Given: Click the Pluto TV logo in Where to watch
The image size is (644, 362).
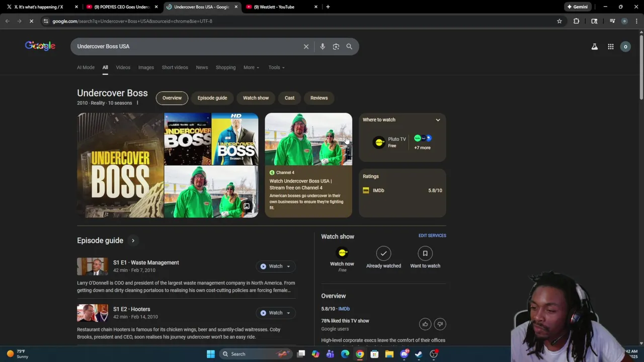Looking at the screenshot, I should point(379,142).
